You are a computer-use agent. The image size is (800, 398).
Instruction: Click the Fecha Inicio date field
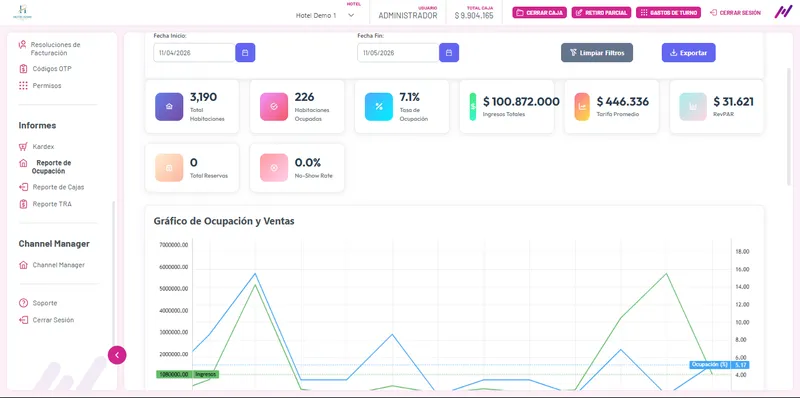click(194, 53)
